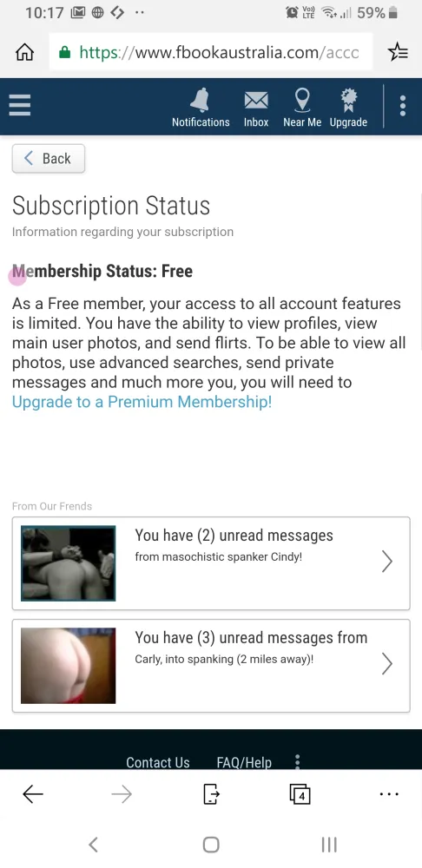Open Notifications bell icon

[201, 101]
